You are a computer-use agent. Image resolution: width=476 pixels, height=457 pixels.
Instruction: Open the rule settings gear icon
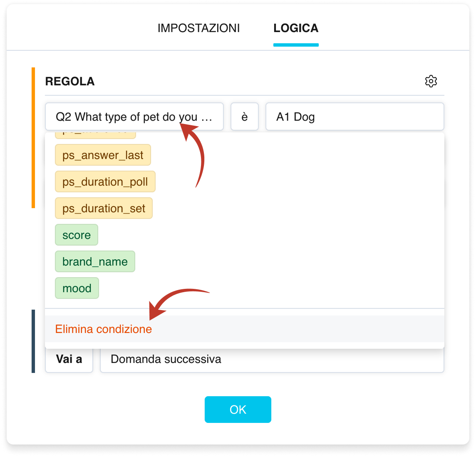pos(431,81)
